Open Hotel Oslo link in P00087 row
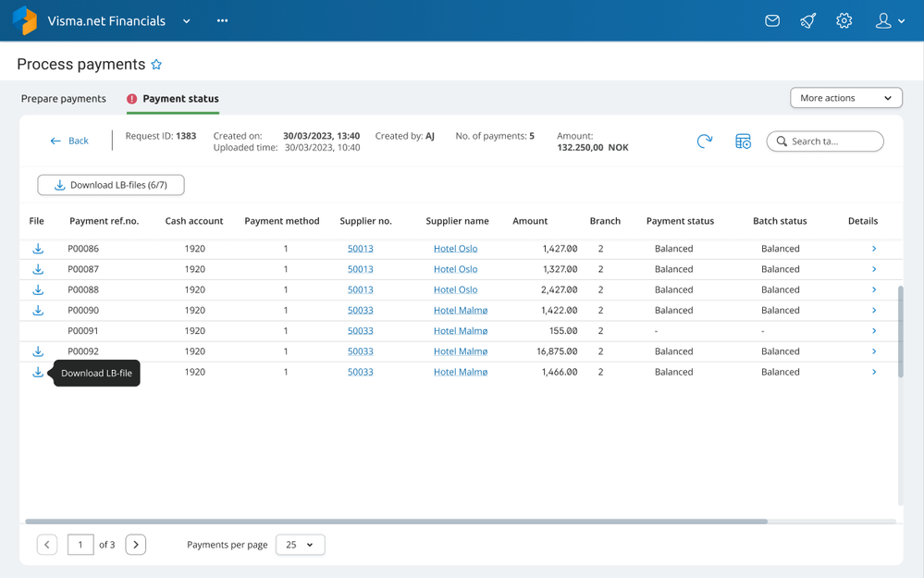 point(455,269)
